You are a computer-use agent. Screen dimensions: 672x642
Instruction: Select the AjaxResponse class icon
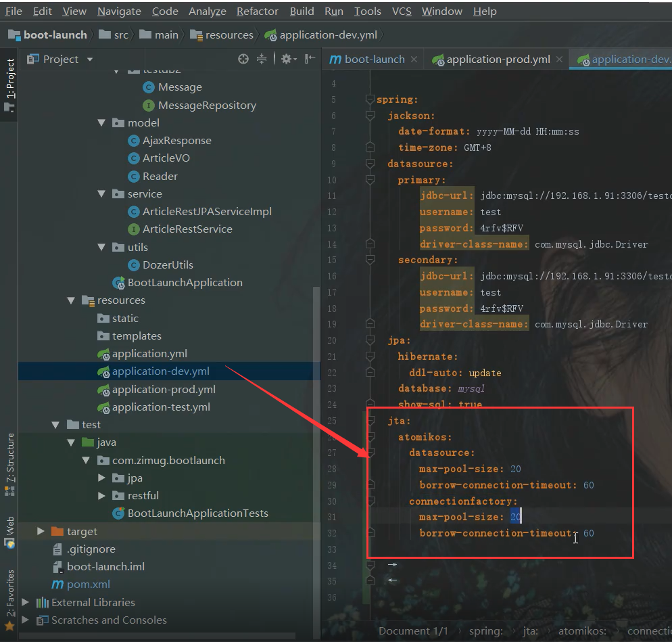point(134,141)
